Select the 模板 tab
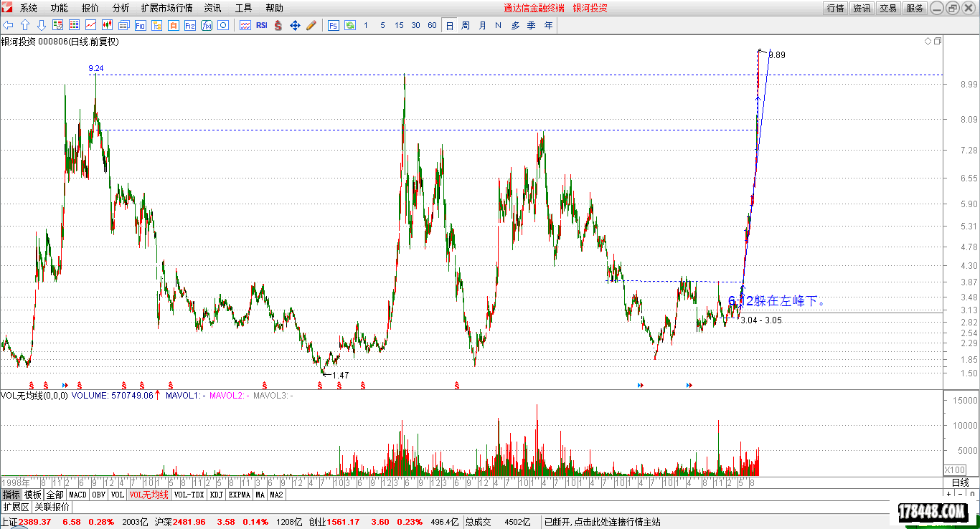The width and height of the screenshot is (980, 529). pos(33,495)
